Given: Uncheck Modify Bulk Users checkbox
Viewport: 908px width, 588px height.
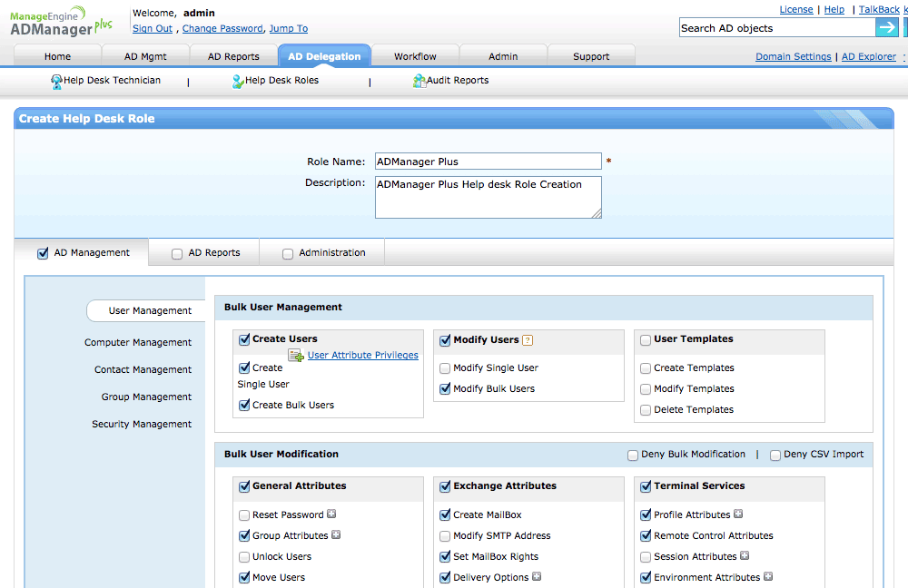Looking at the screenshot, I should [x=445, y=389].
